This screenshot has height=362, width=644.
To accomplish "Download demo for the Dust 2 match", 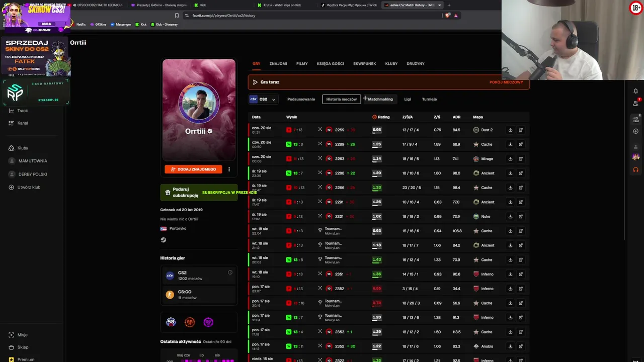I will (x=510, y=130).
